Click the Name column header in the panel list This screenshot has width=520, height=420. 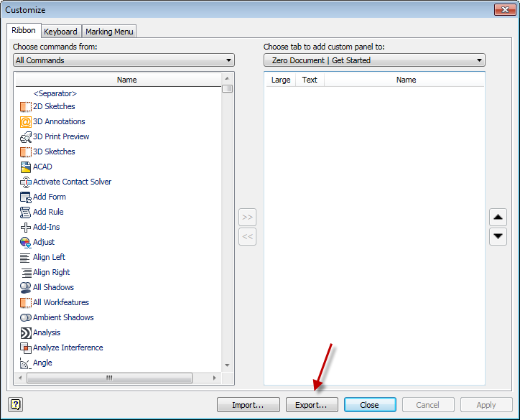(404, 80)
